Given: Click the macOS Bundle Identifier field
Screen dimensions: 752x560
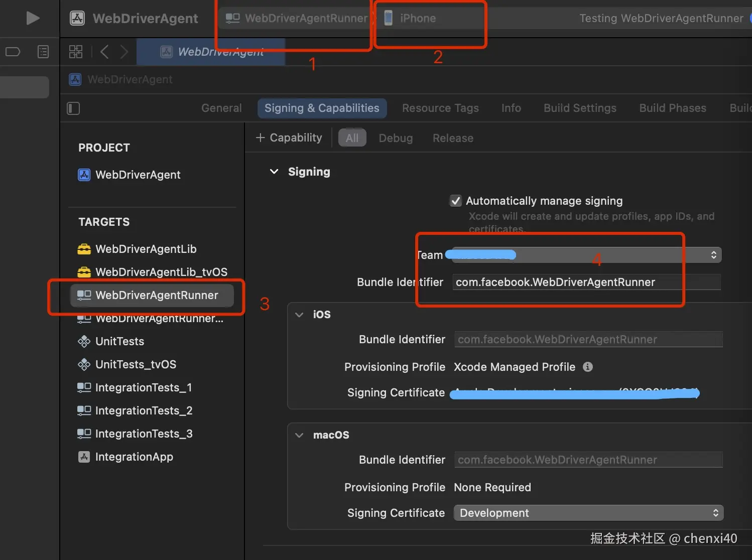Looking at the screenshot, I should click(588, 460).
